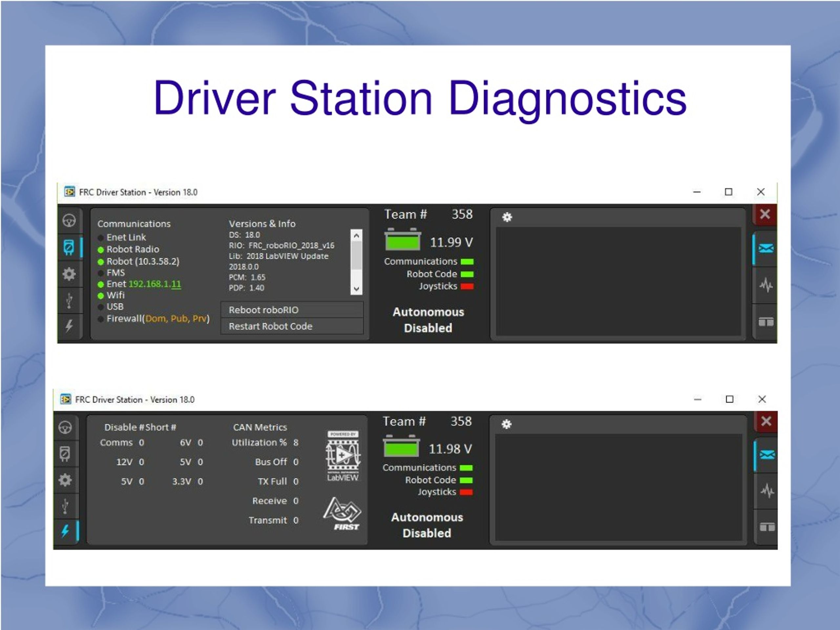
Task: Click Autonomous Disabled status in bottom window
Action: (x=427, y=525)
